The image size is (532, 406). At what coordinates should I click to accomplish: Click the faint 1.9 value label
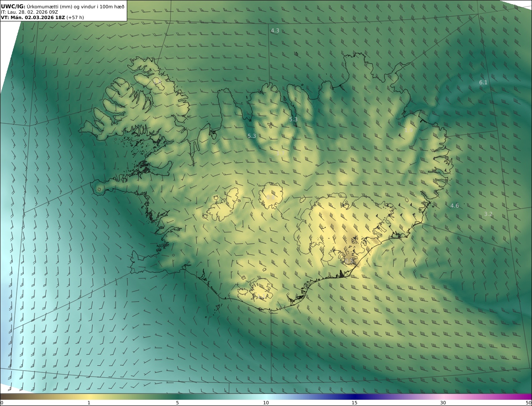409,130
